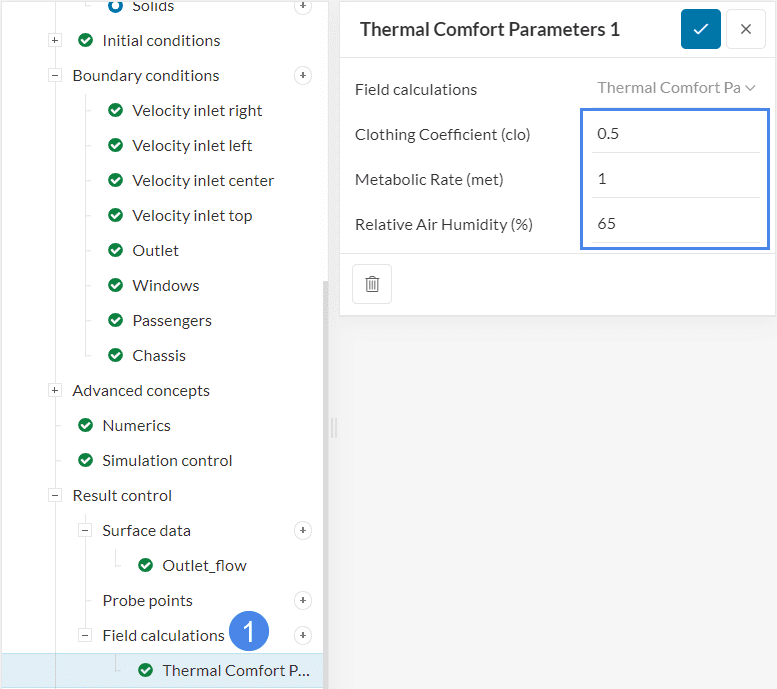
Task: Add new boundary condition with plus icon
Action: coord(303,76)
